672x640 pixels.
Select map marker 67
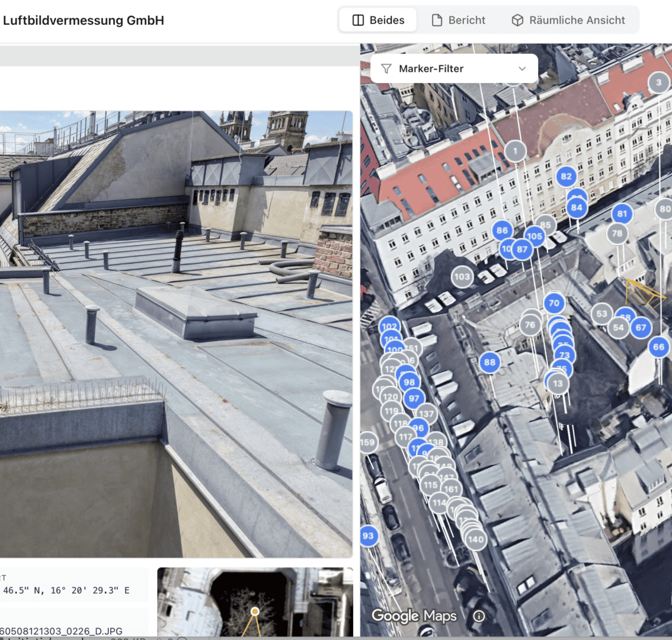[641, 328]
